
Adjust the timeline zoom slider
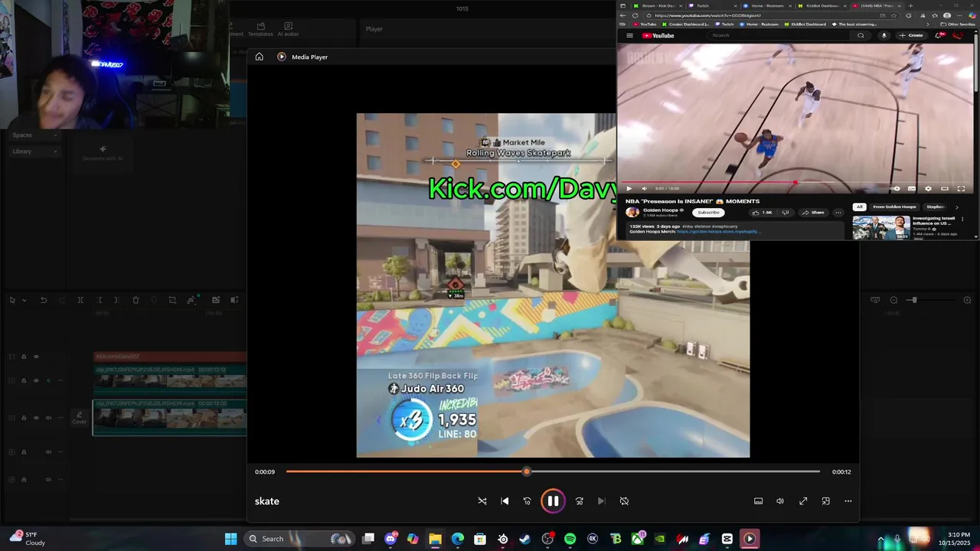[913, 300]
